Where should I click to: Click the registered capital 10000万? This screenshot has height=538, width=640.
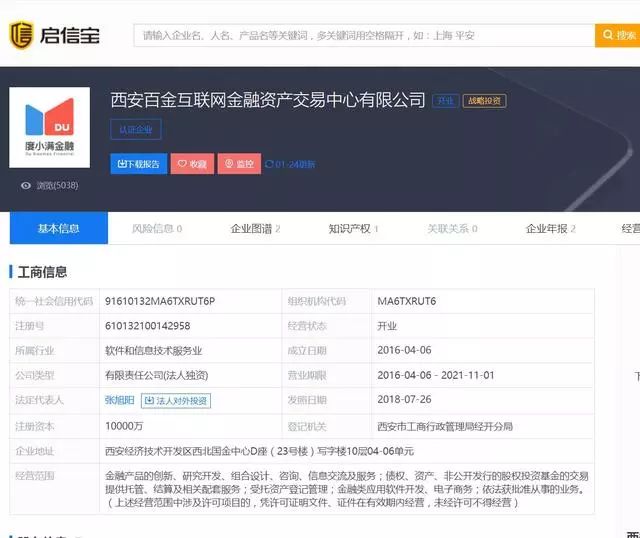coord(124,426)
